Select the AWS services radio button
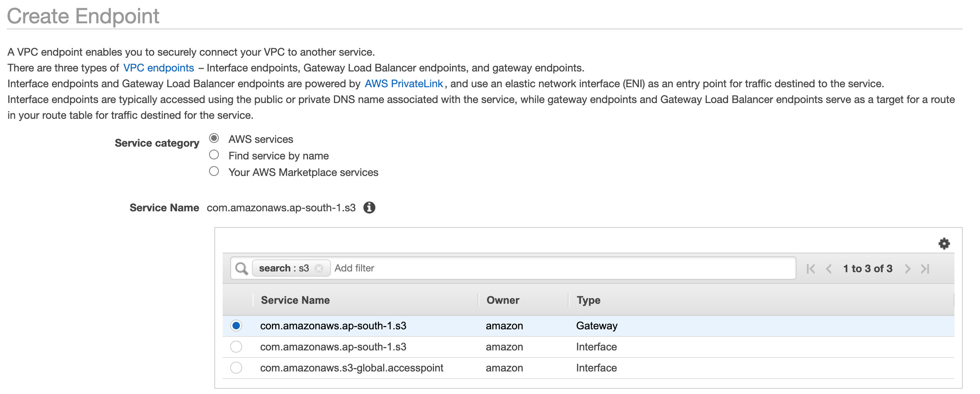 [214, 138]
